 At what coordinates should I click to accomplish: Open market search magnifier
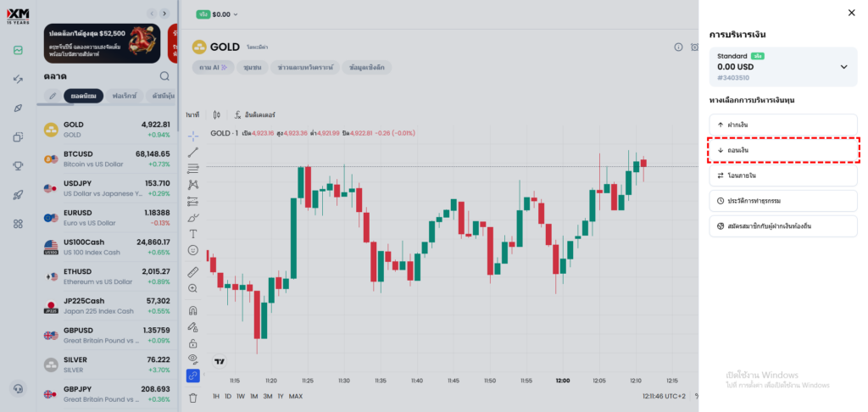pos(164,76)
